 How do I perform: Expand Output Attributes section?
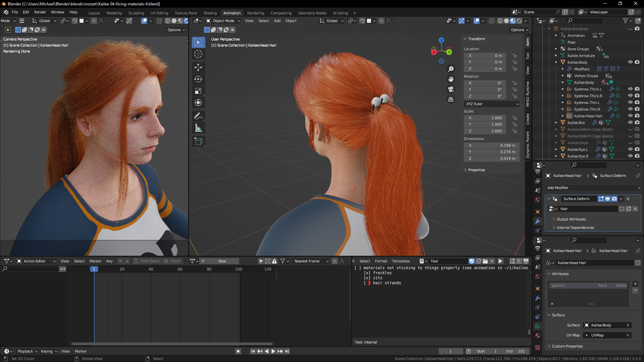tap(571, 219)
